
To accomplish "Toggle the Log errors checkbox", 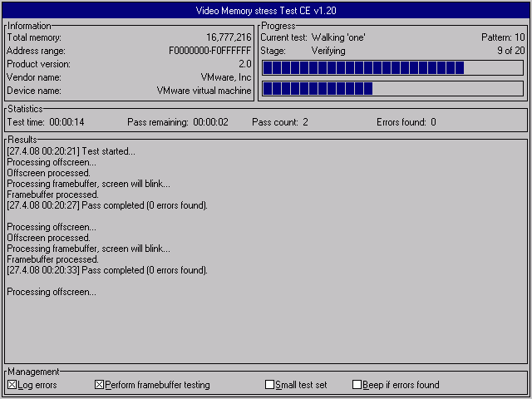I will tap(12, 385).
